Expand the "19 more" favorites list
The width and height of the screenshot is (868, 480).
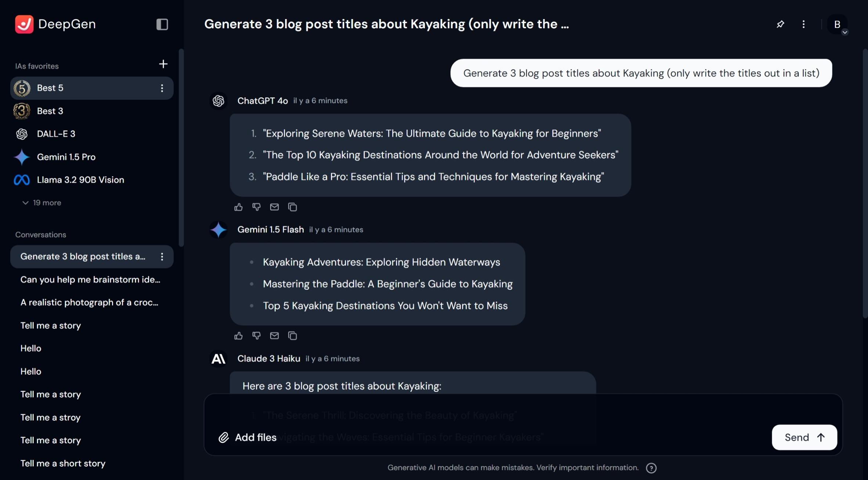coord(42,203)
